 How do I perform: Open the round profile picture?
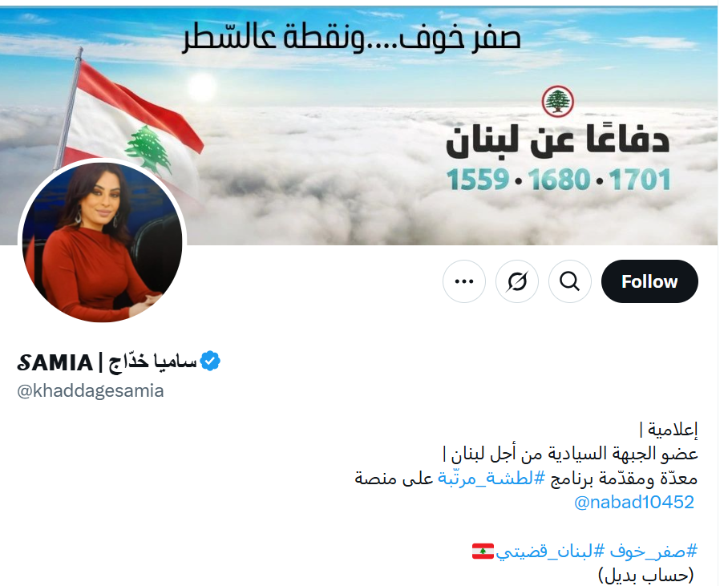pyautogui.click(x=102, y=242)
